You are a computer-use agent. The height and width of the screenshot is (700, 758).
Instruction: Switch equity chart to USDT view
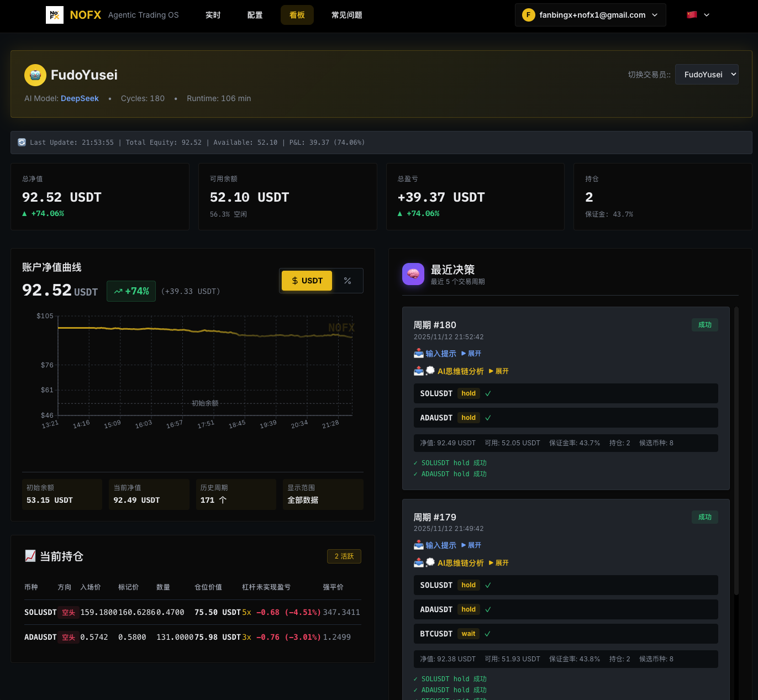pyautogui.click(x=307, y=281)
